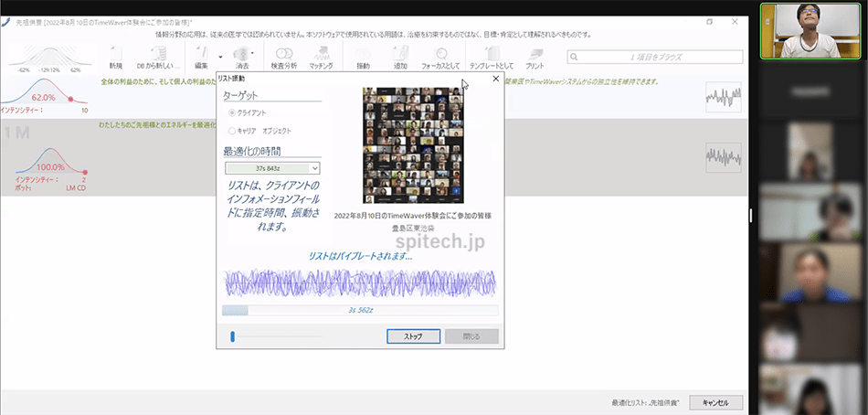Viewport: 868px width, 415px height.
Task: Click the プリント print toolbar icon
Action: coord(535,58)
